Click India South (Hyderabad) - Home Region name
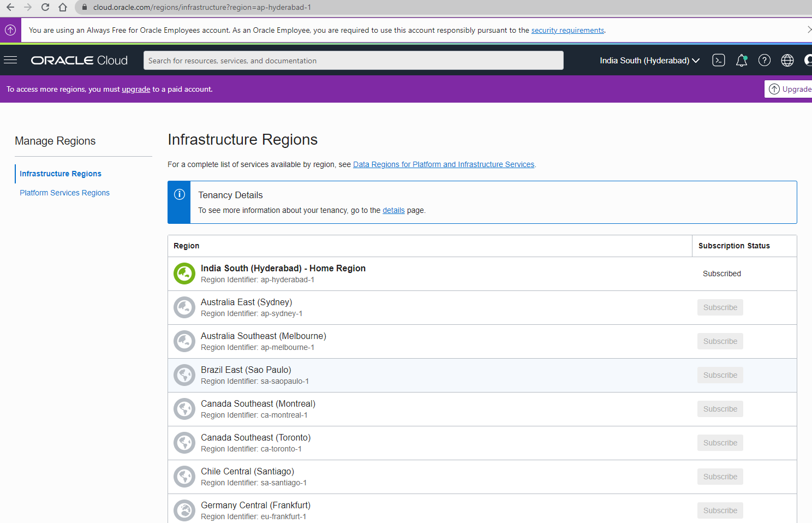812x523 pixels. 283,268
